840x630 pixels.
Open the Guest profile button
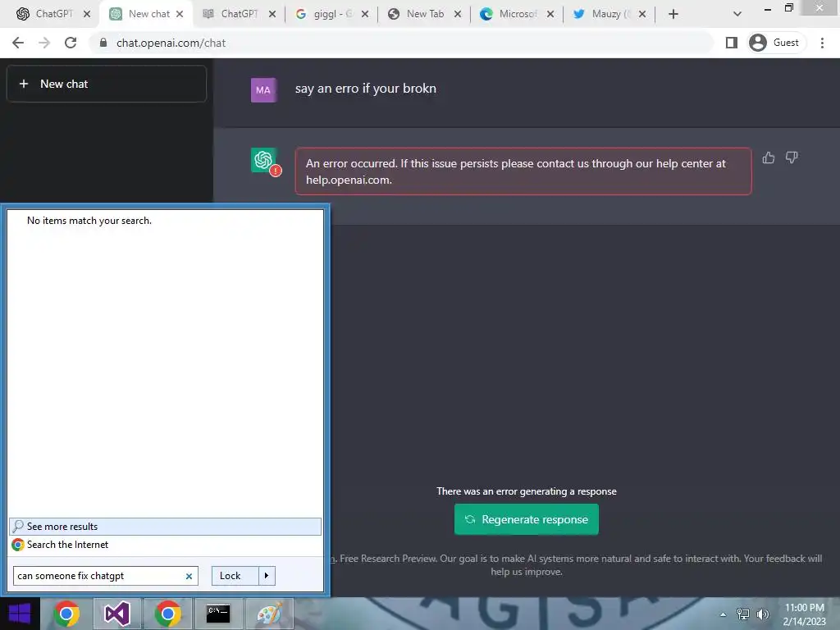776,43
